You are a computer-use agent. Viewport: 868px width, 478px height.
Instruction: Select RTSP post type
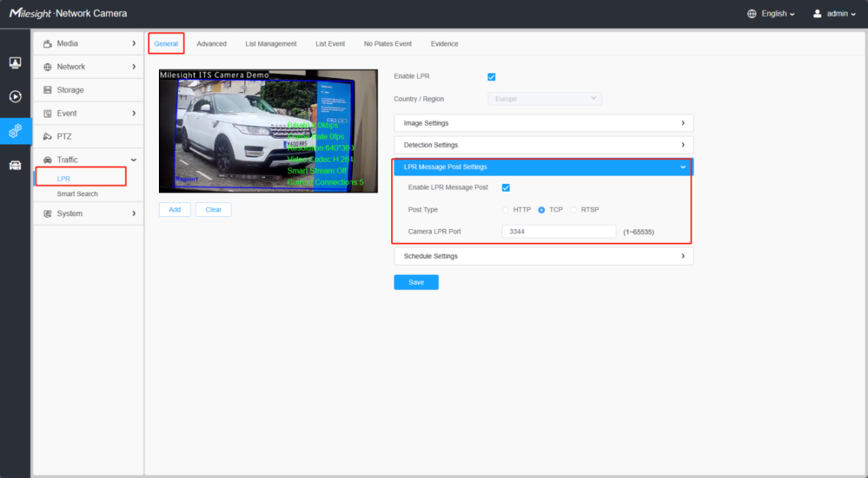click(x=574, y=210)
